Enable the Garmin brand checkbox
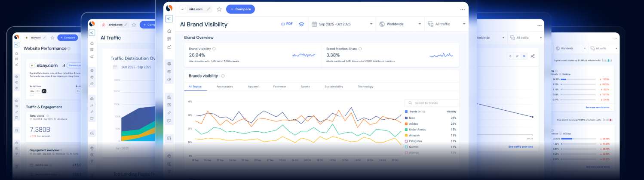 point(406,147)
